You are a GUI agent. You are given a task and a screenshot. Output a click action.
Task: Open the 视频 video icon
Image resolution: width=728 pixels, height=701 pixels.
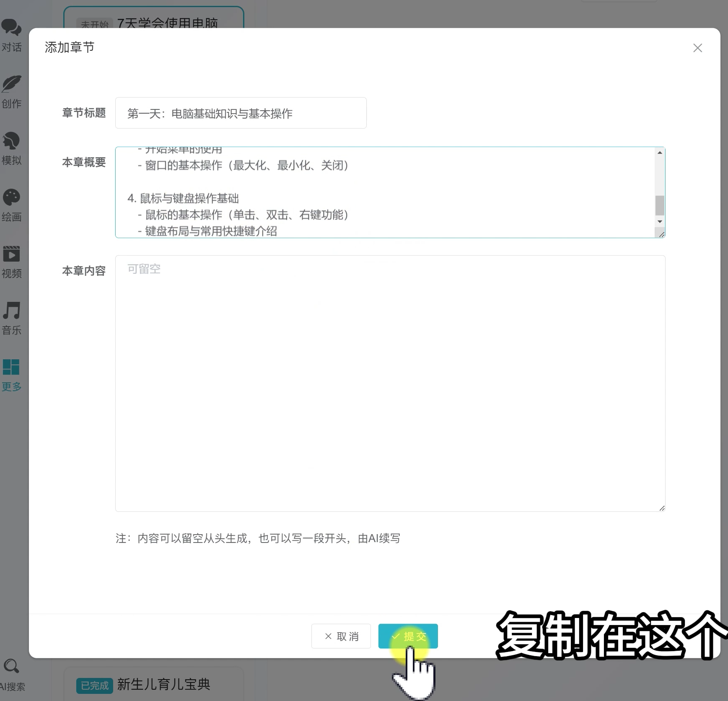click(11, 254)
